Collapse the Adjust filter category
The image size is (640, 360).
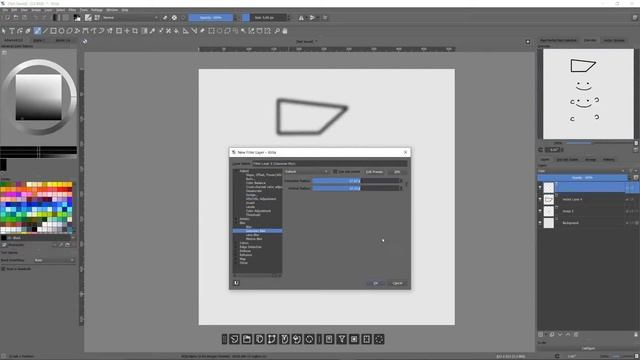pyautogui.click(x=236, y=171)
